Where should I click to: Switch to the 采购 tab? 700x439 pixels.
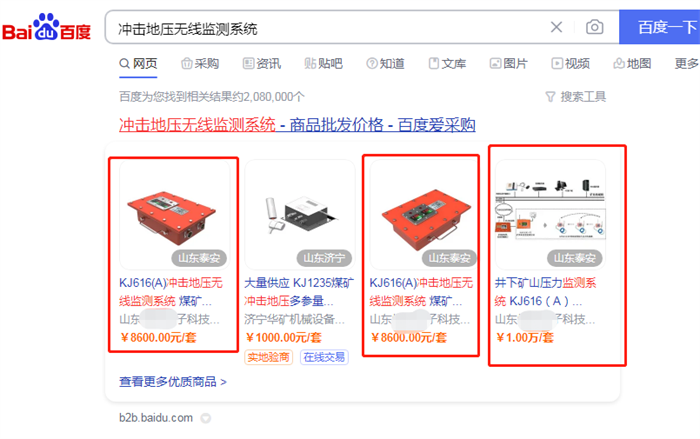(x=200, y=63)
